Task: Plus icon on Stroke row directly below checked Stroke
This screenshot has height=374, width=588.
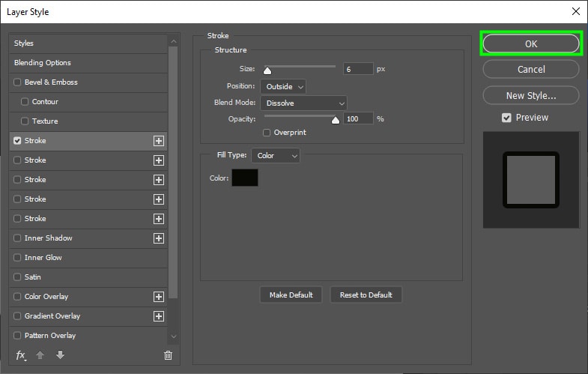Action: pos(159,160)
